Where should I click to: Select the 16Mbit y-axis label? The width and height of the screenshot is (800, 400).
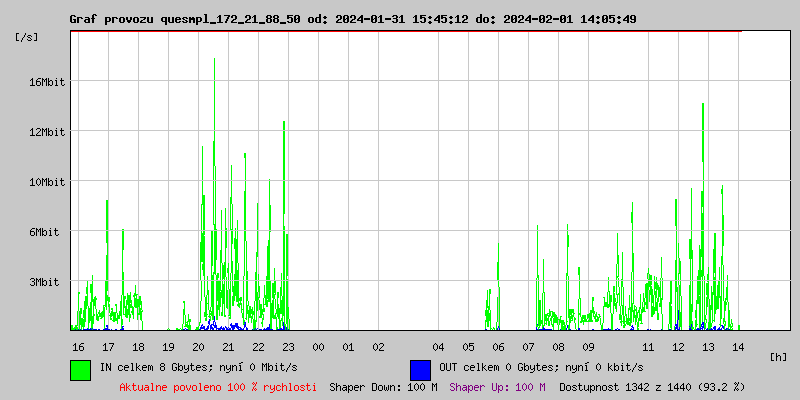47,82
